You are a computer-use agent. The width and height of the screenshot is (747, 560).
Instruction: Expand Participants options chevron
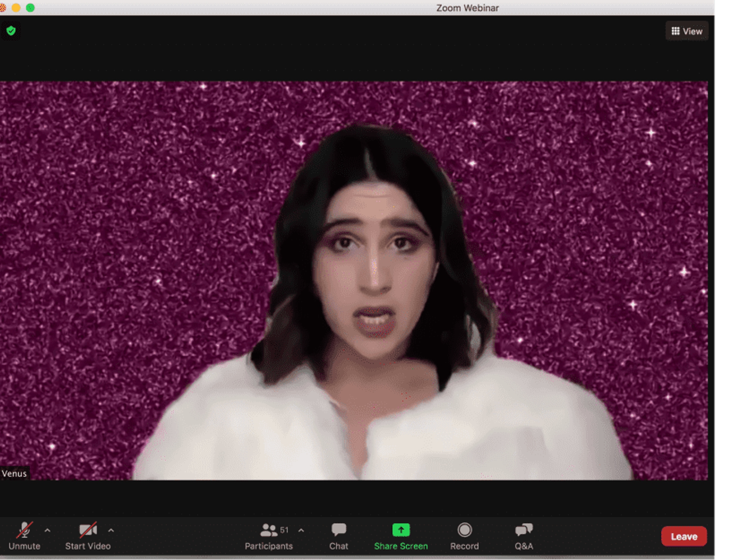301,530
